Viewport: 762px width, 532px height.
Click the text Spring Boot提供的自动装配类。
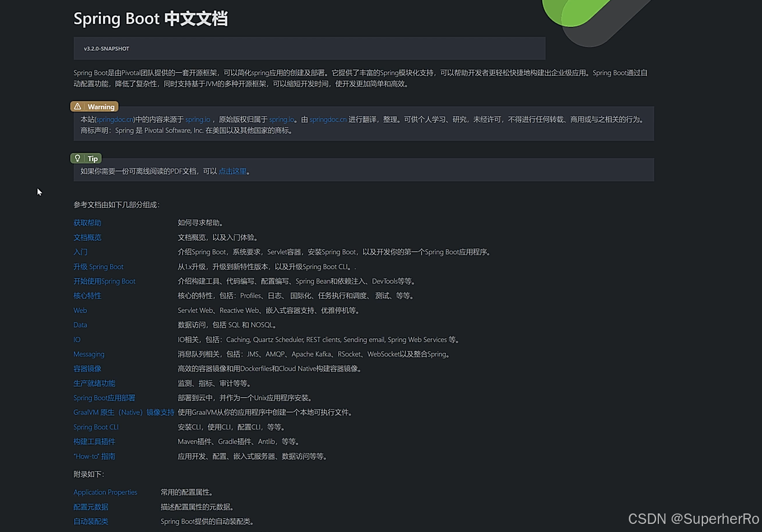[x=208, y=522]
